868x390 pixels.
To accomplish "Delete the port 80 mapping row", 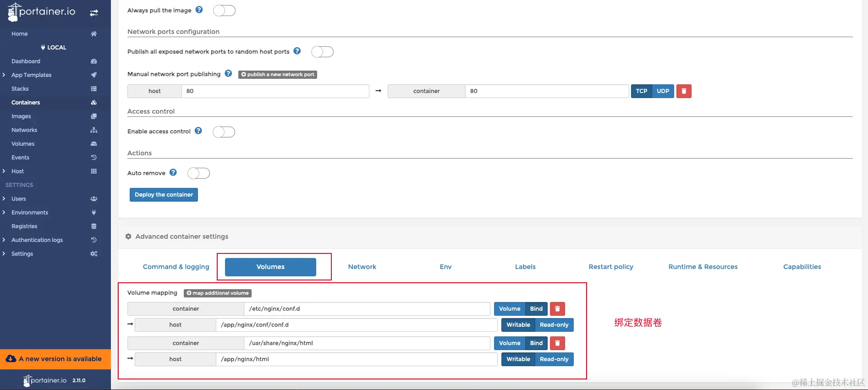I will pyautogui.click(x=684, y=91).
